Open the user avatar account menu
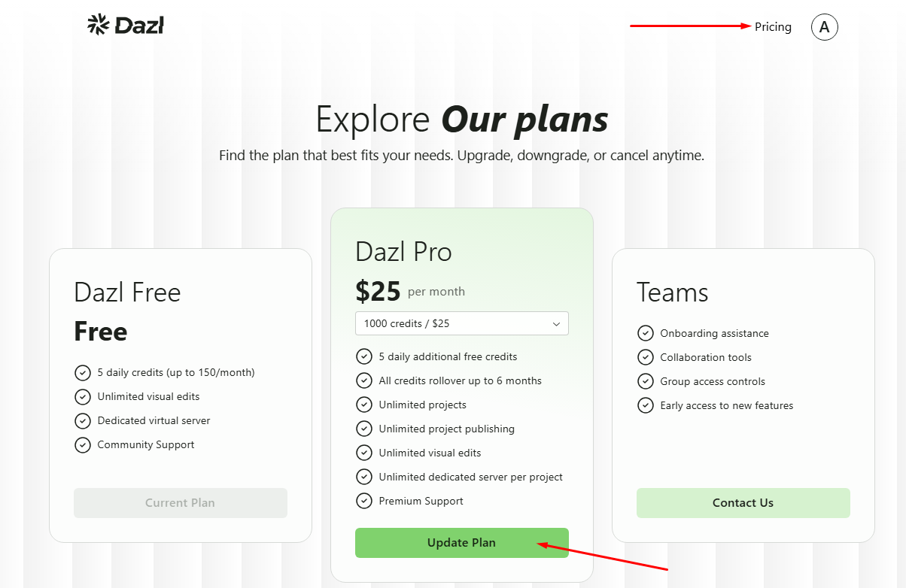Viewport: 906px width, 588px height. coord(824,27)
